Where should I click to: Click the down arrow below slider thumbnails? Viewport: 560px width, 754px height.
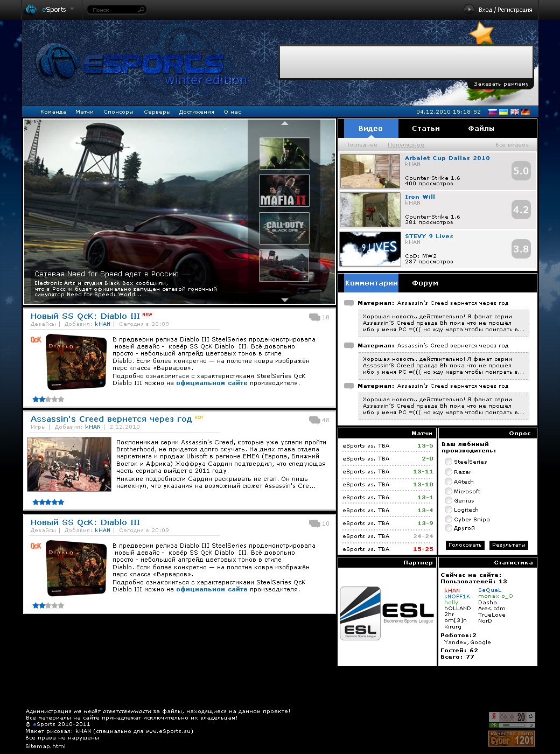[x=285, y=300]
